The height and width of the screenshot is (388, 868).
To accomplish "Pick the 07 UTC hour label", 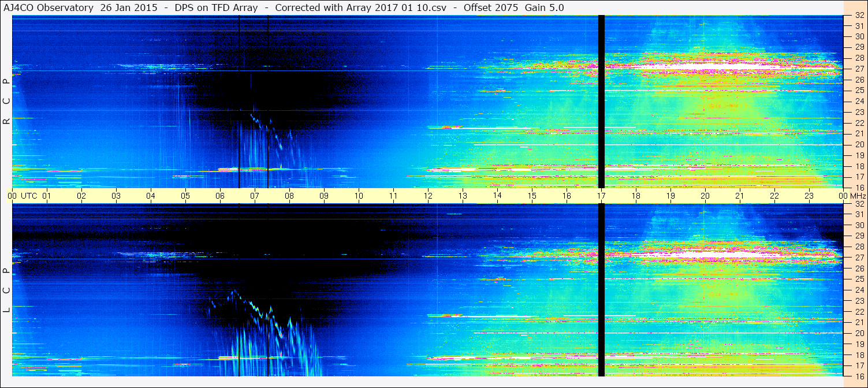I will pyautogui.click(x=255, y=196).
